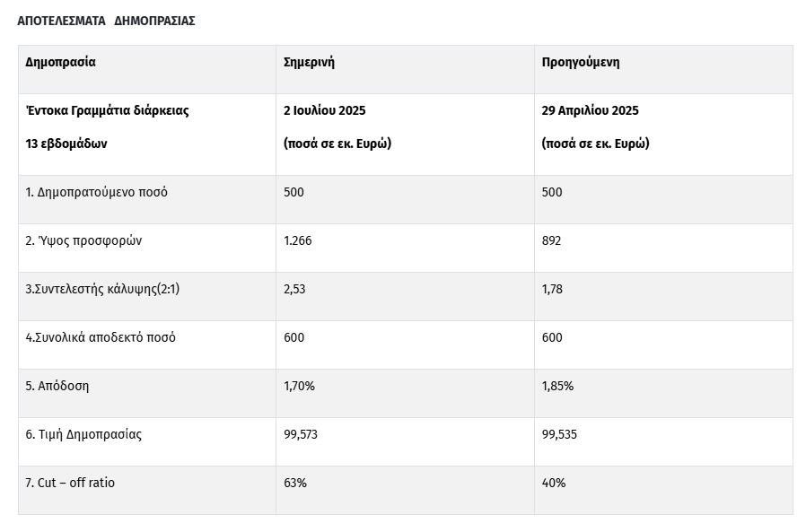Screen dimensions: 806x532
Task: Click the Cut – off ratio label
Action: click(70, 483)
